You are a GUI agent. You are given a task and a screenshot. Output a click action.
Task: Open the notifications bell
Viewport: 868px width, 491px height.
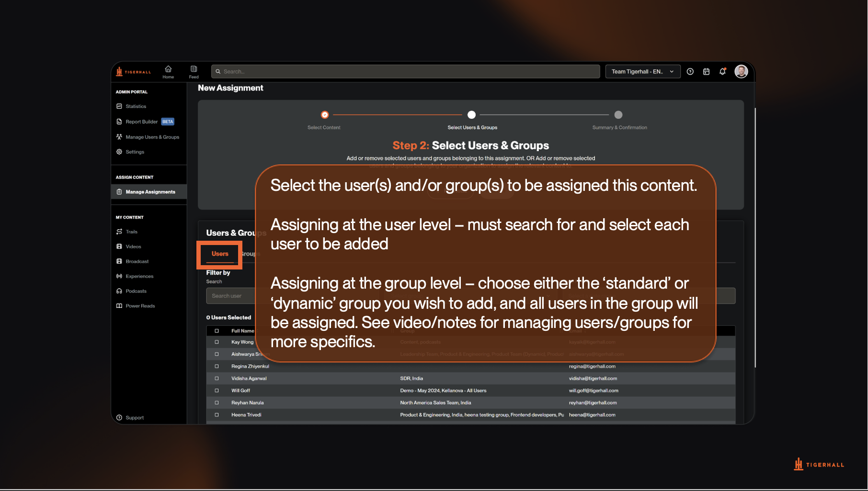[722, 71]
